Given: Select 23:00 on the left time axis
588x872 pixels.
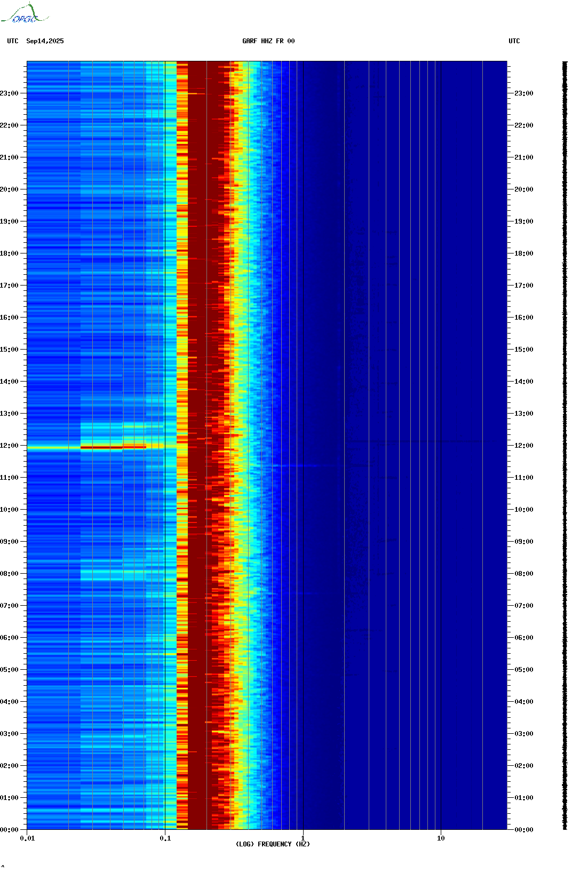Looking at the screenshot, I should click(9, 93).
